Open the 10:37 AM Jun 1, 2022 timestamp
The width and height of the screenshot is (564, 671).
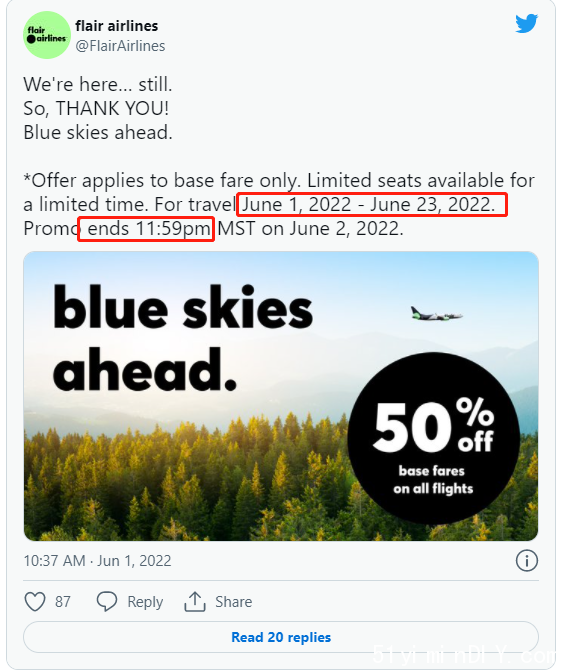pyautogui.click(x=97, y=561)
